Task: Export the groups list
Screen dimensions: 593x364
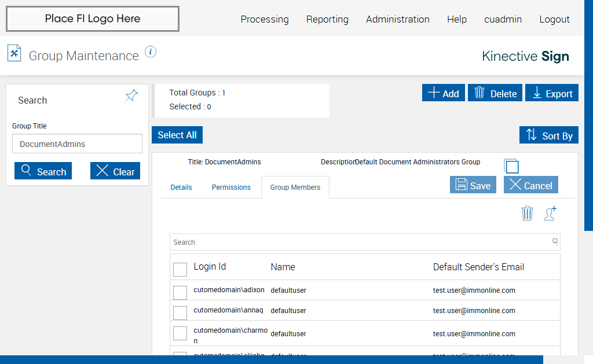Action: click(x=551, y=93)
